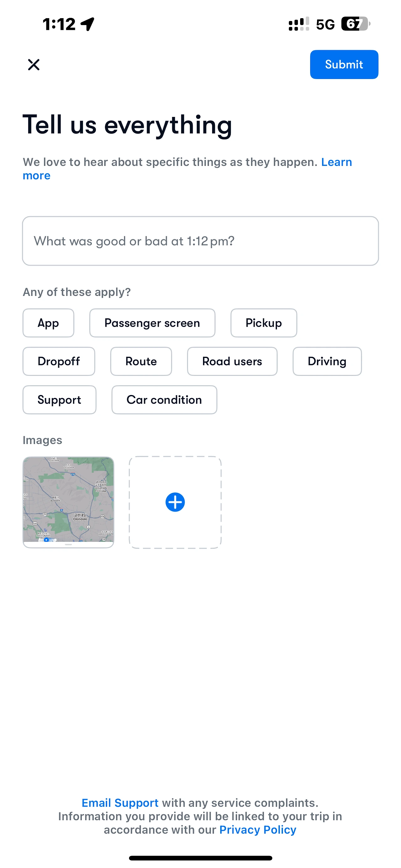Toggle the Pickup category chip

pos(264,323)
